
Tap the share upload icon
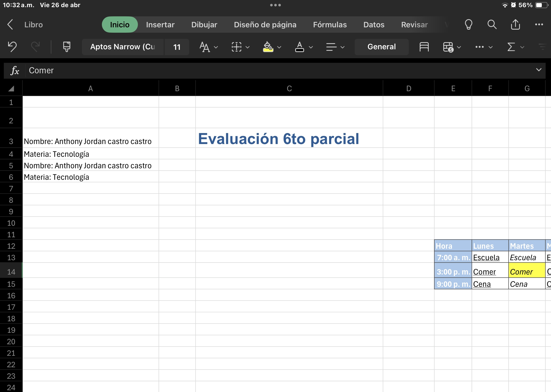(x=515, y=25)
